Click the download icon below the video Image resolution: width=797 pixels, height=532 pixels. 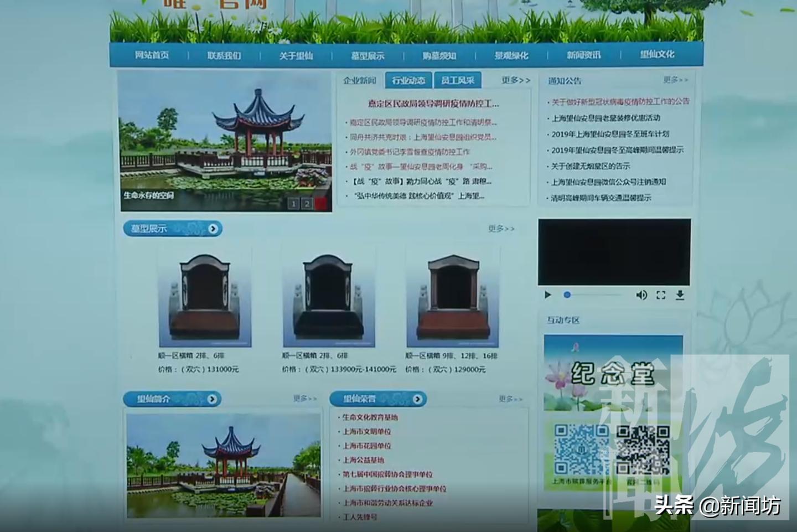(680, 295)
